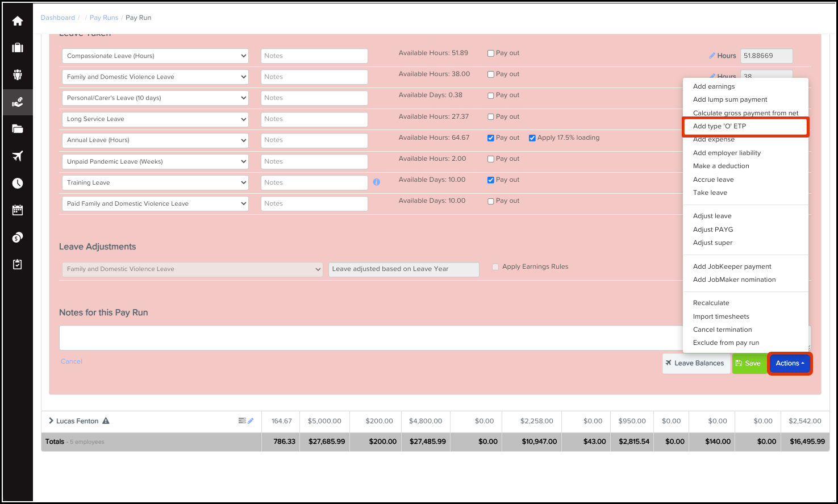The width and height of the screenshot is (838, 504).
Task: Click the employees people icon in sidebar
Action: (18, 74)
